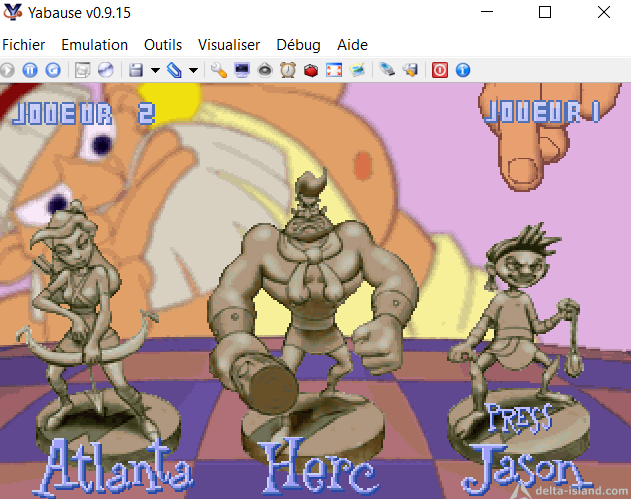
Task: Open the Fichier menu
Action: pyautogui.click(x=24, y=45)
